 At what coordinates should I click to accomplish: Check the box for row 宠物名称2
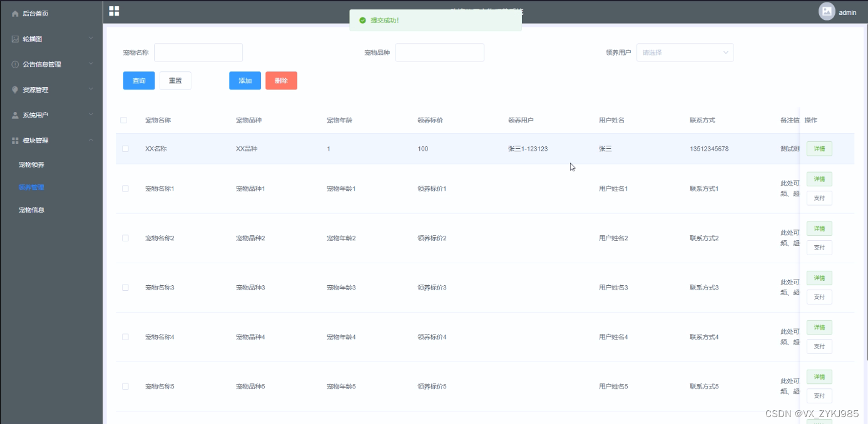[125, 238]
